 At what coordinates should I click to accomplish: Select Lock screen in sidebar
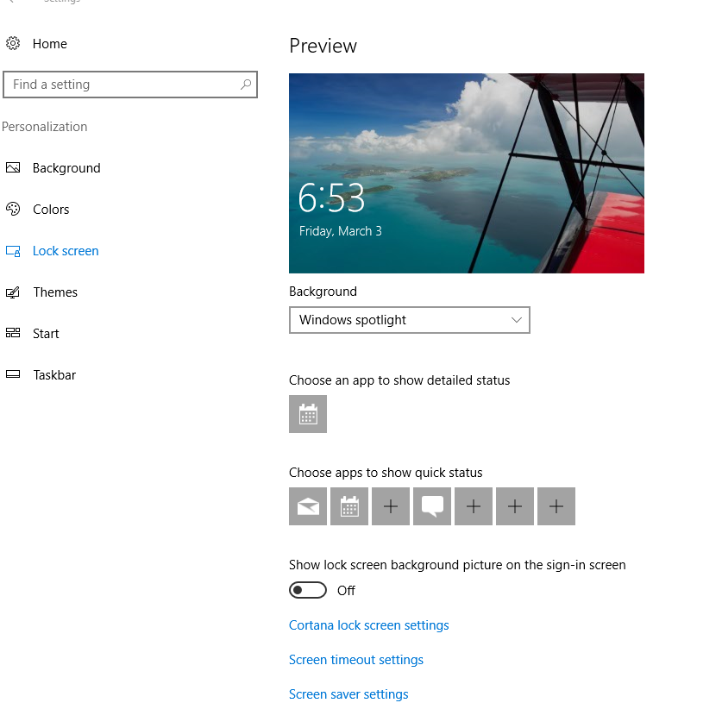pos(66,251)
